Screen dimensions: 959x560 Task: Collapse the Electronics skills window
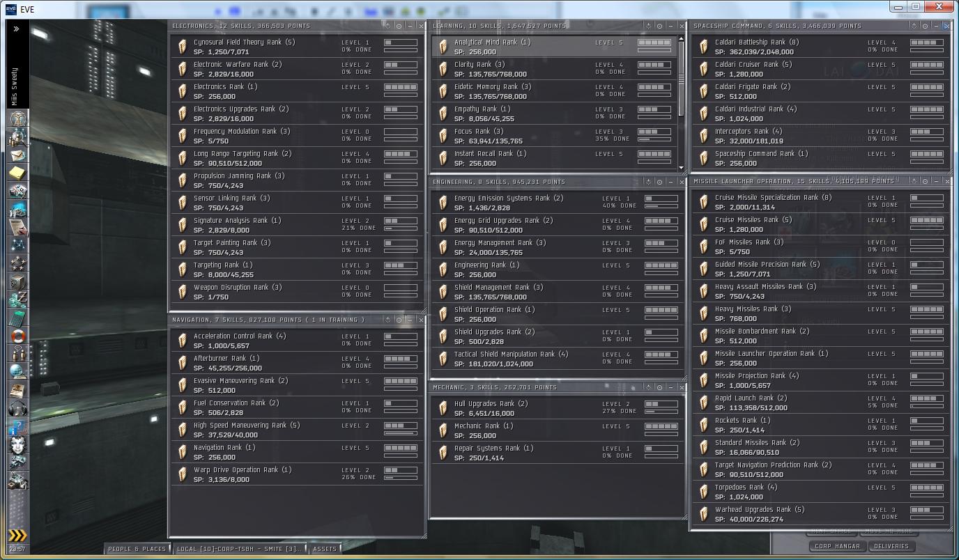[411, 26]
